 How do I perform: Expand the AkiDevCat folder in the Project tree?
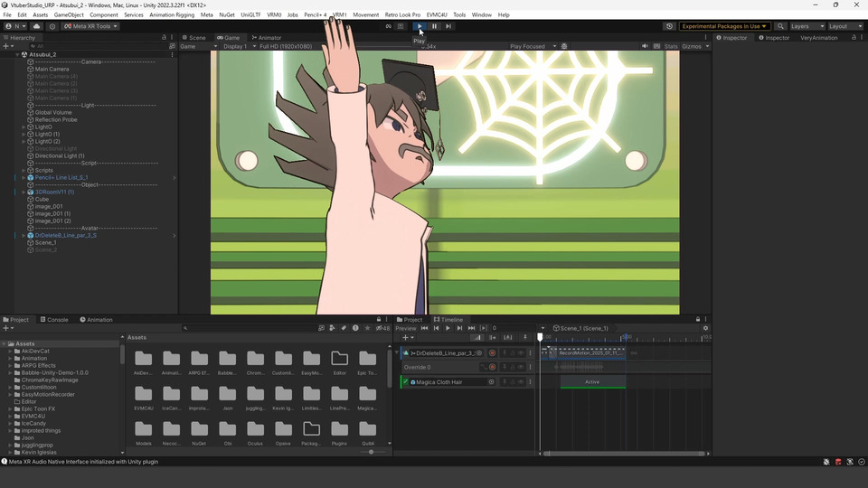[x=10, y=351]
